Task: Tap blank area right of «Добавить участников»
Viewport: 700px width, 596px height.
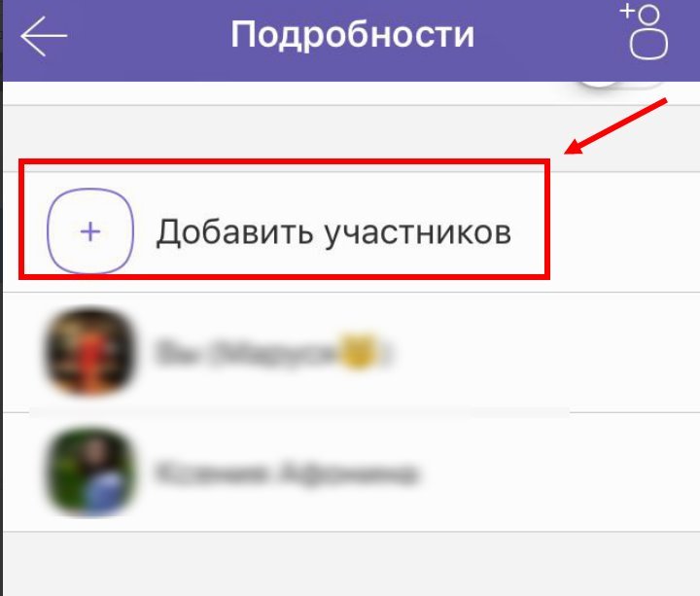Action: point(625,231)
